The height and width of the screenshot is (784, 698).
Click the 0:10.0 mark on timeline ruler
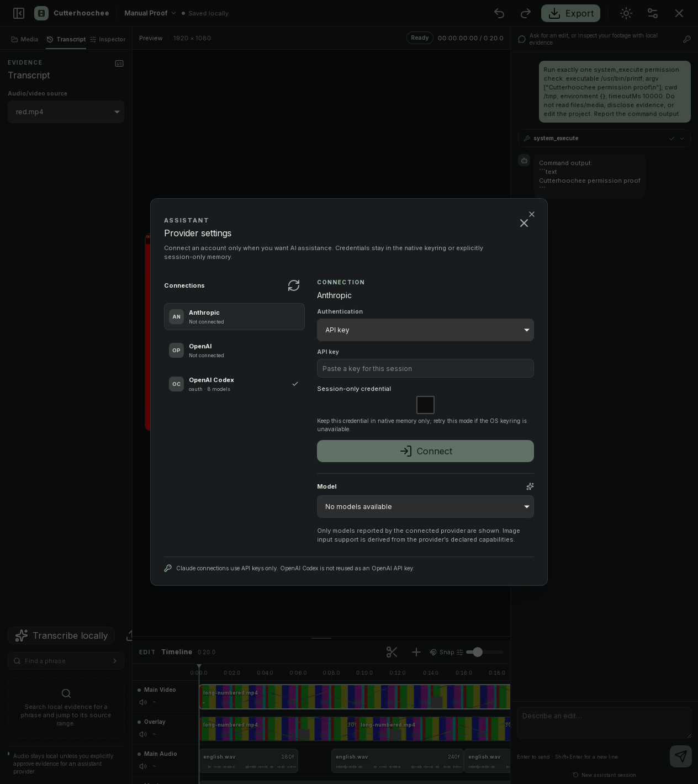(x=364, y=673)
